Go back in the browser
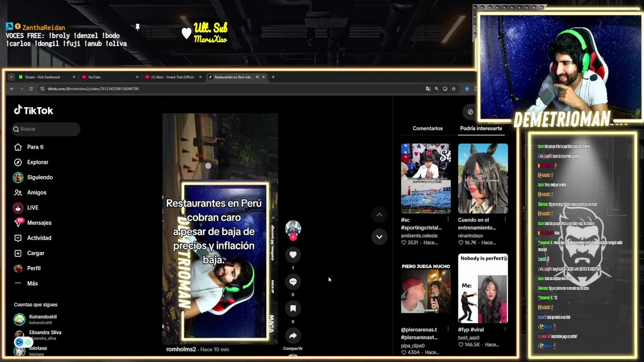644x362 pixels. click(x=12, y=88)
